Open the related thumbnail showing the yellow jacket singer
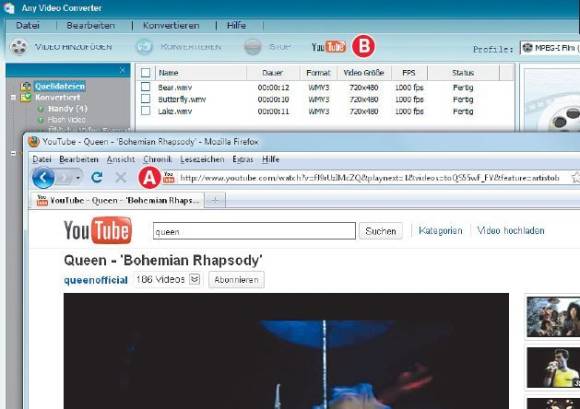The image size is (580, 409). (553, 368)
